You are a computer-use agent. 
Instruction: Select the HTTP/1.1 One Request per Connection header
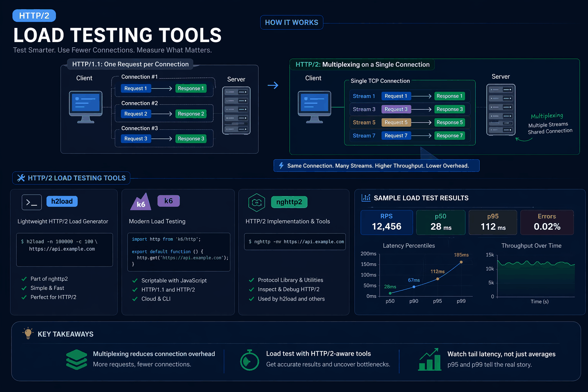(x=130, y=64)
